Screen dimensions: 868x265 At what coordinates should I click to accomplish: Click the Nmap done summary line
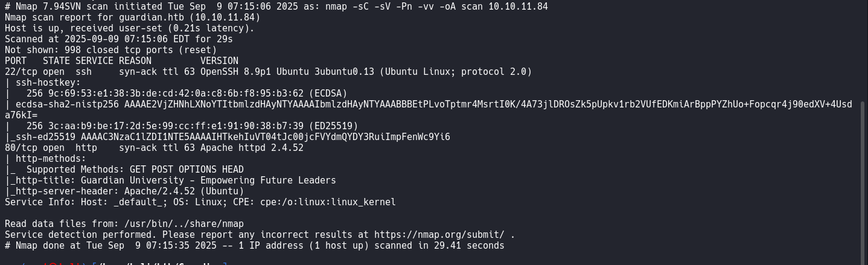point(255,246)
